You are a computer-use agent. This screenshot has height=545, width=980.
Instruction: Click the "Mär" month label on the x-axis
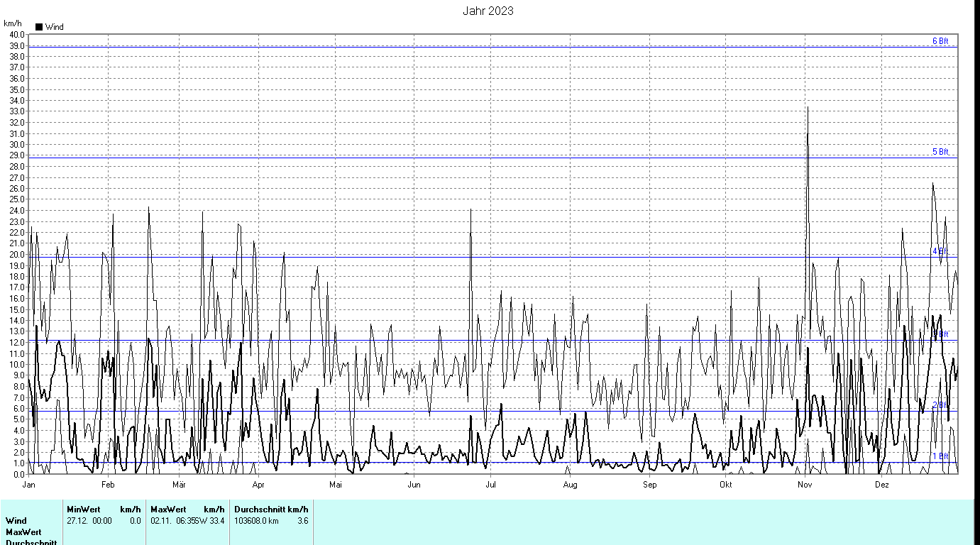[x=179, y=485]
